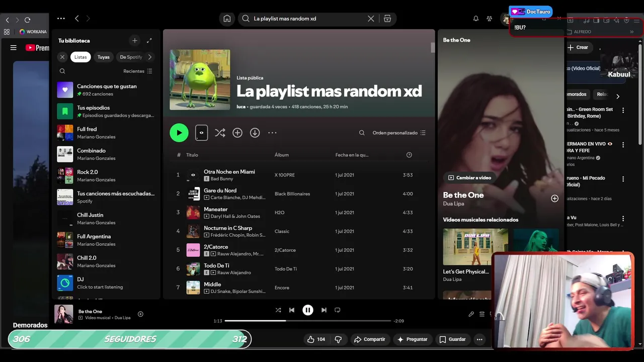This screenshot has height=362, width=644.
Task: Open the Combinado playlist
Action: point(106,154)
